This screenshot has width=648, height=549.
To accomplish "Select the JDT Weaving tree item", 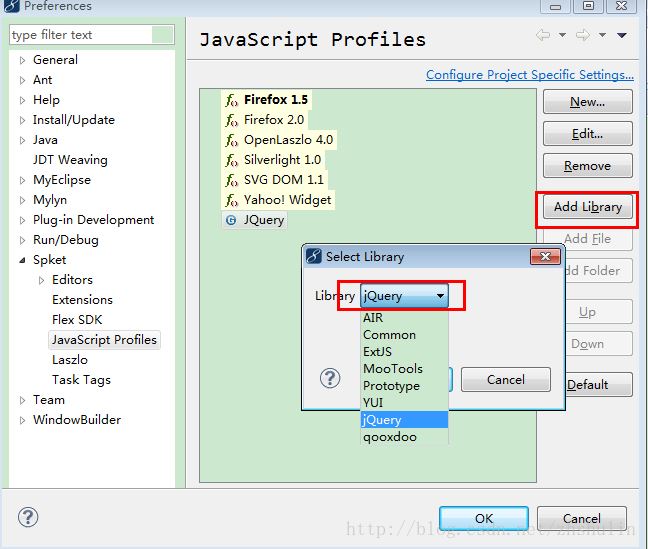I will (70, 160).
